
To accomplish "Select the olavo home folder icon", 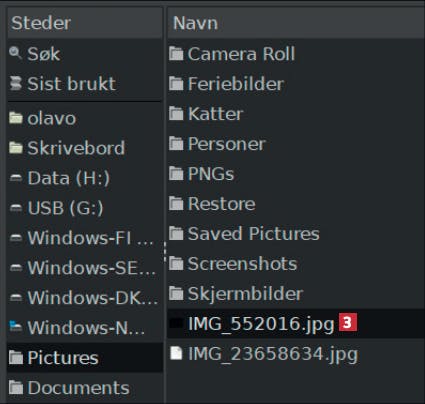I will (x=16, y=118).
